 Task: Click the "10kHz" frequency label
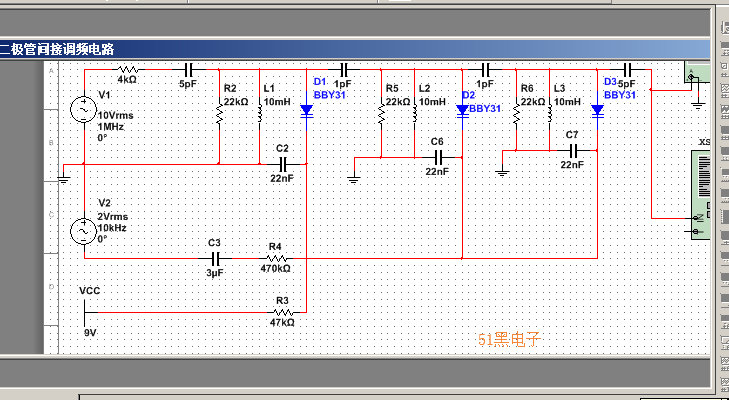tap(112, 228)
